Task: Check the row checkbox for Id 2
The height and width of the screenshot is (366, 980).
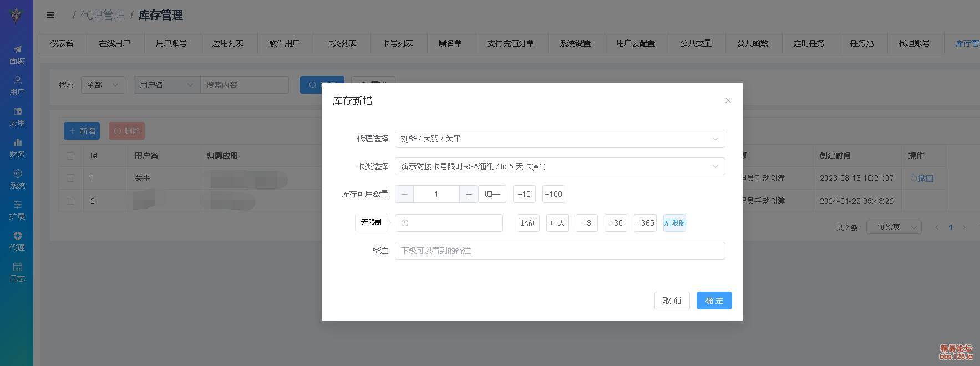Action: point(70,201)
